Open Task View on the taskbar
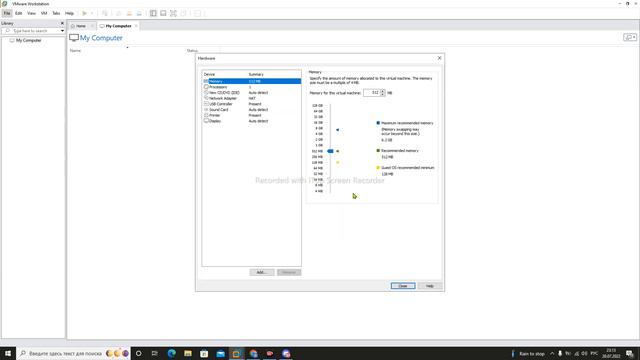The width and height of the screenshot is (640, 360). (x=155, y=353)
